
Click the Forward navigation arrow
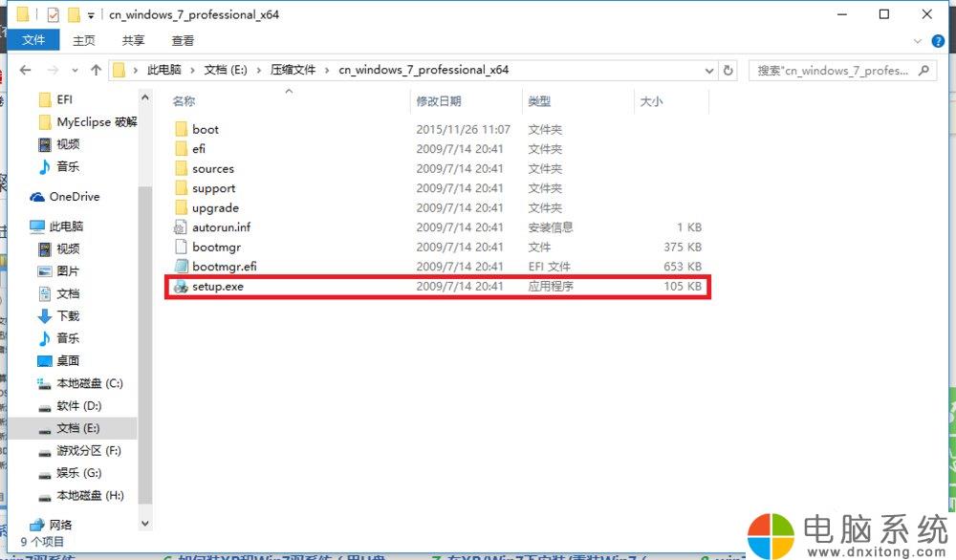point(53,70)
